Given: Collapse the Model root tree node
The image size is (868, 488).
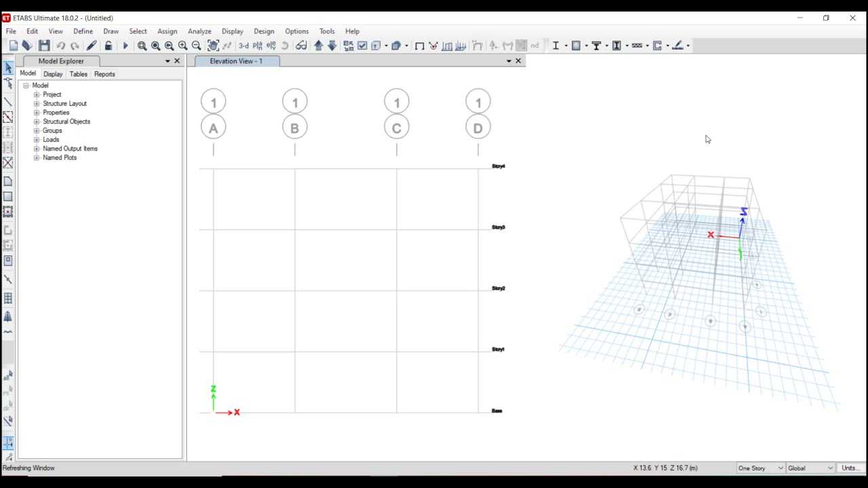Looking at the screenshot, I should tap(26, 85).
